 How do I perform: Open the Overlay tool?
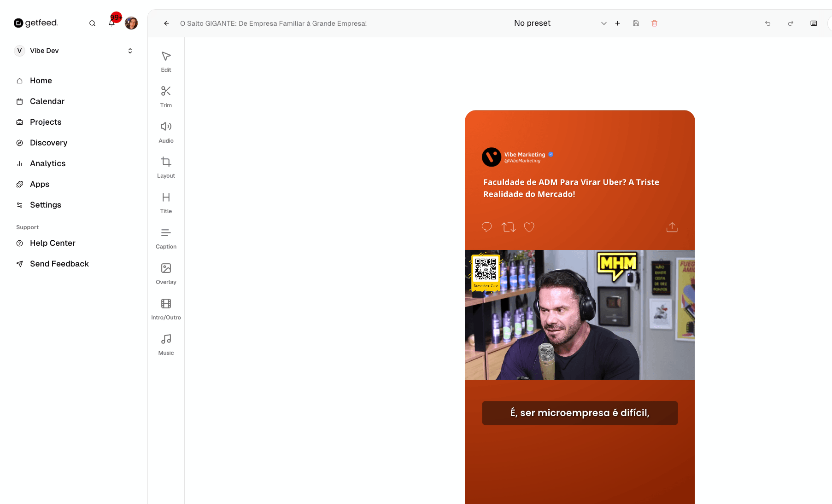coord(166,272)
